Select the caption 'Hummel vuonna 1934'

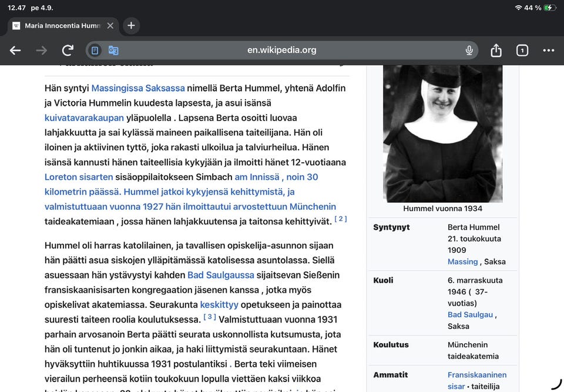tap(443, 209)
